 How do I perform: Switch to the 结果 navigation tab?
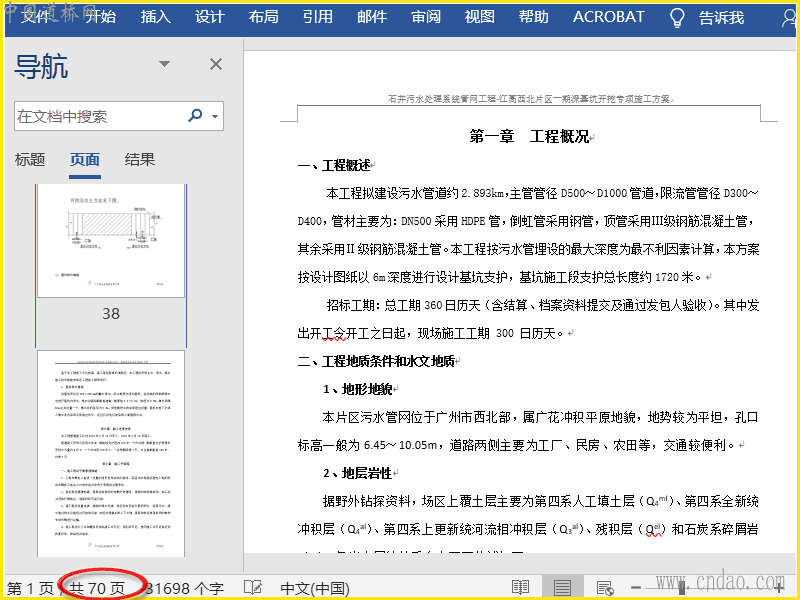[x=139, y=160]
